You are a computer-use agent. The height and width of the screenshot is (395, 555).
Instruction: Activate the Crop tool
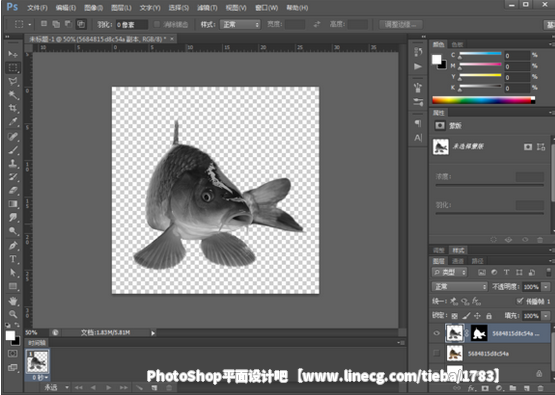point(13,108)
